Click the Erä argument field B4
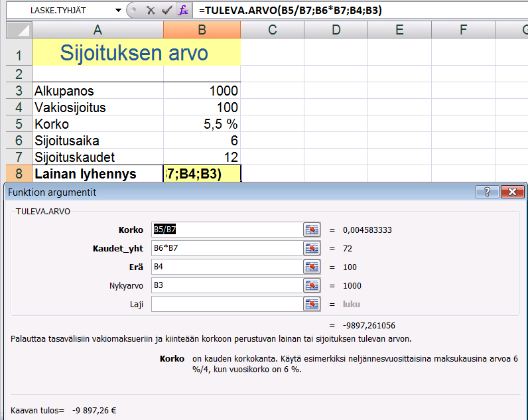The width and height of the screenshot is (528, 420). [228, 267]
